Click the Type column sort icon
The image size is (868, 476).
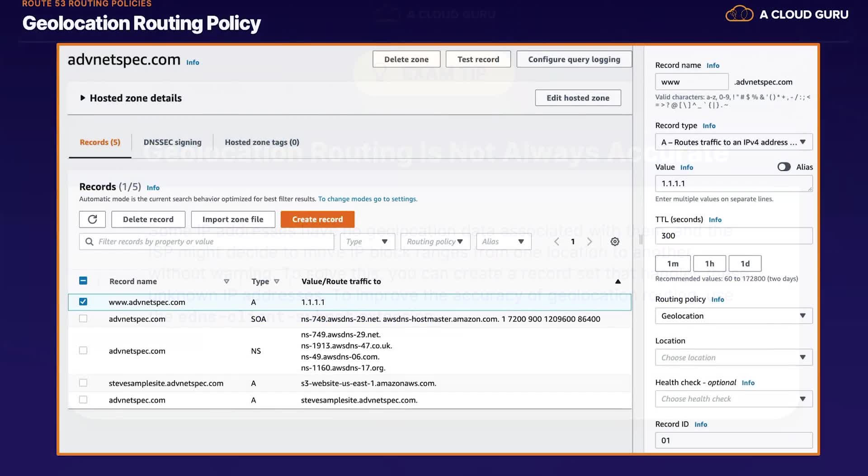coord(277,281)
